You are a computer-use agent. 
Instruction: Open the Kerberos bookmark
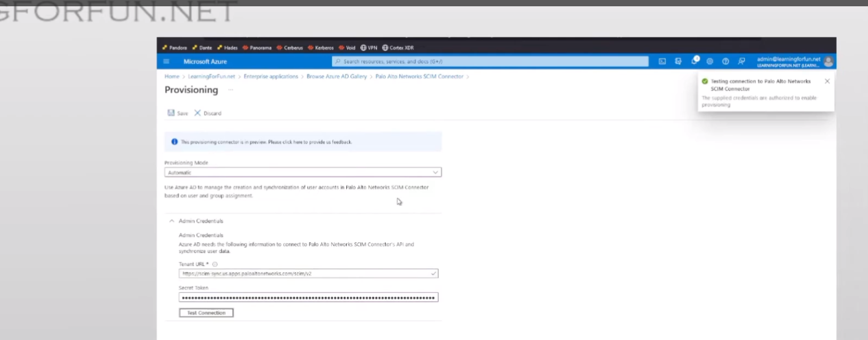point(321,48)
